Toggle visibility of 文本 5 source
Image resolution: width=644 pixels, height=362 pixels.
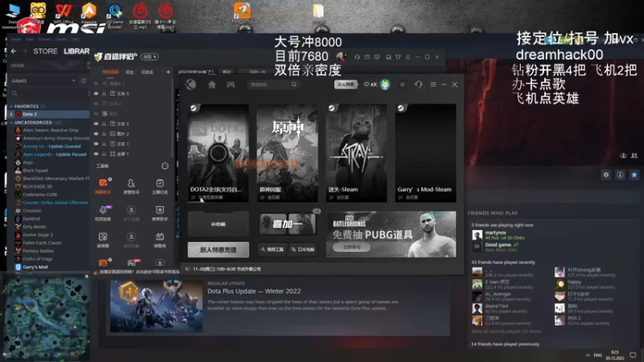click(96, 93)
